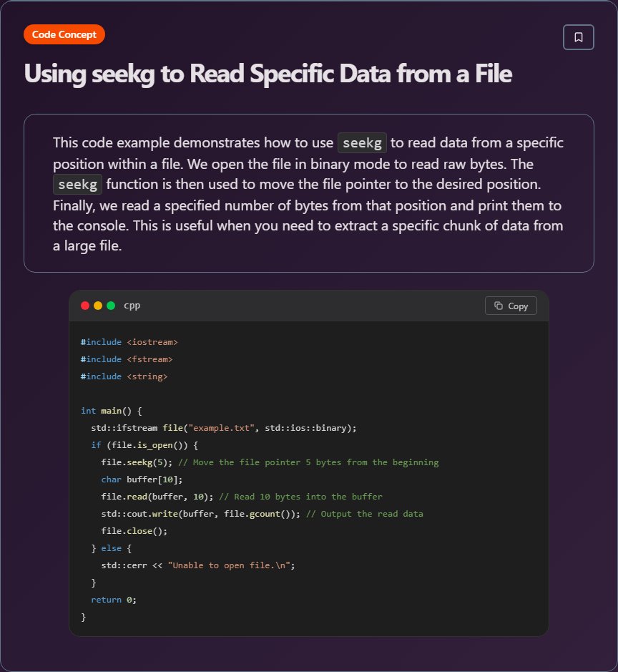The width and height of the screenshot is (618, 672).
Task: Click the first inline seekg code tag
Action: coord(362,142)
